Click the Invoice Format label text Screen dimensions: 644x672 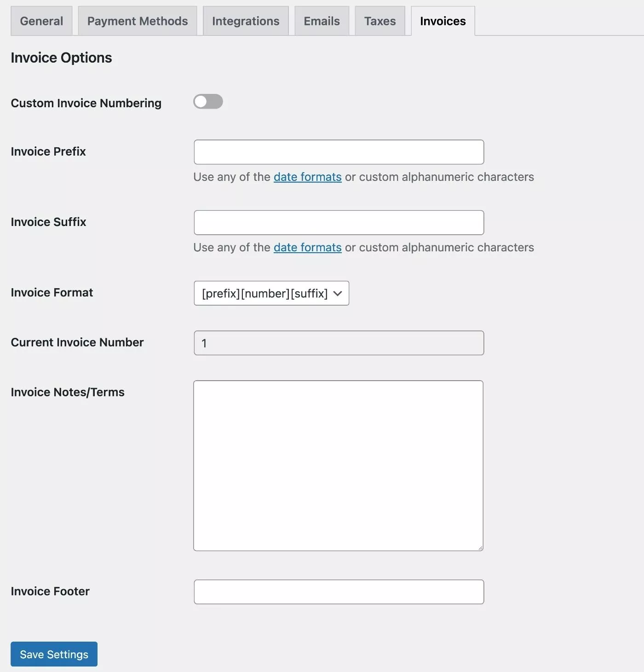pos(52,293)
